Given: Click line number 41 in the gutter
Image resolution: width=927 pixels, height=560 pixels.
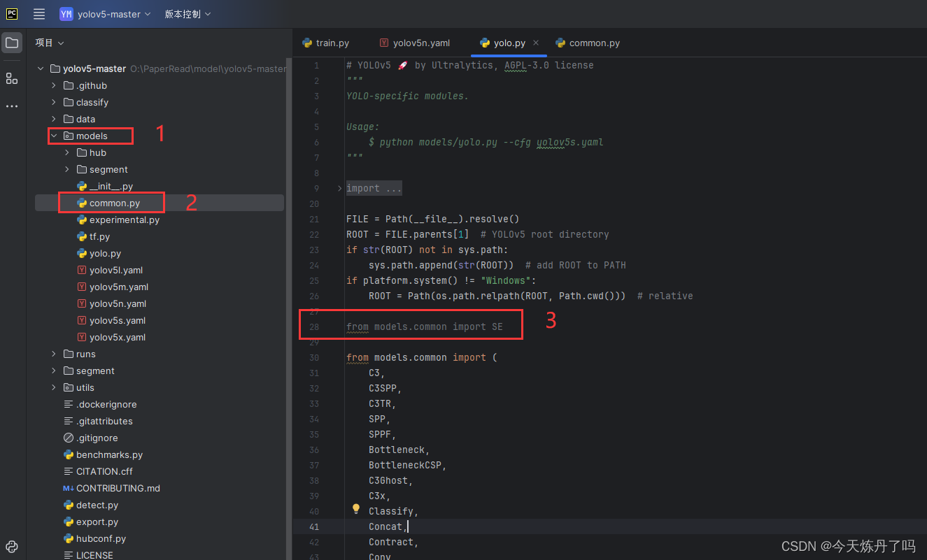Looking at the screenshot, I should point(313,526).
